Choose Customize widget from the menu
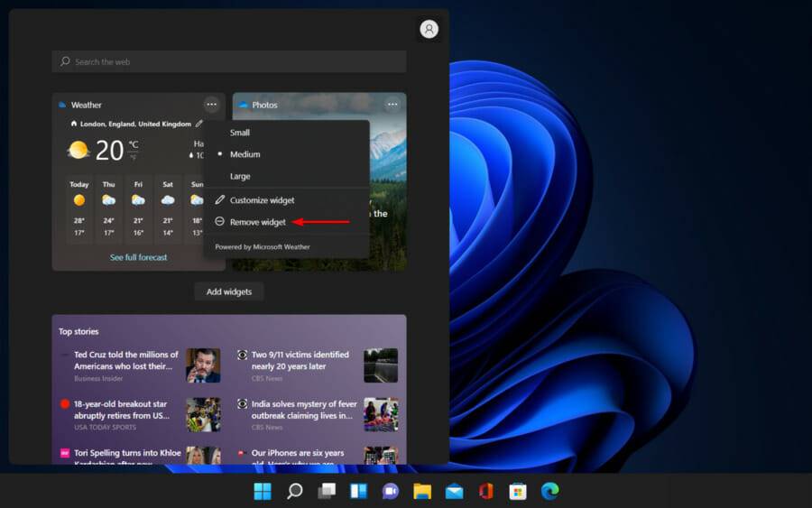Image resolution: width=812 pixels, height=508 pixels. click(x=262, y=200)
